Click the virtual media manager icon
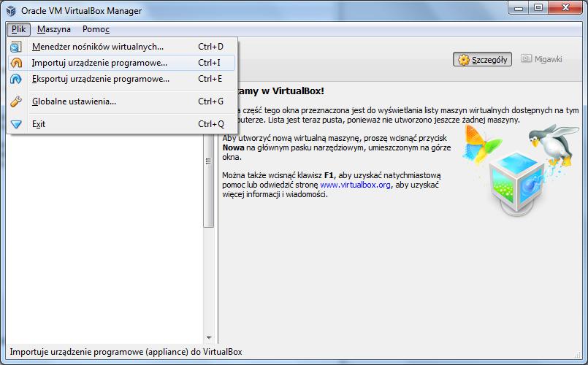The width and height of the screenshot is (588, 365). click(x=16, y=47)
